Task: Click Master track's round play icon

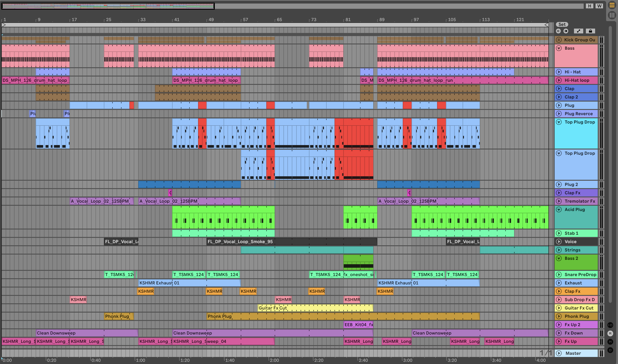Action: coord(559,353)
